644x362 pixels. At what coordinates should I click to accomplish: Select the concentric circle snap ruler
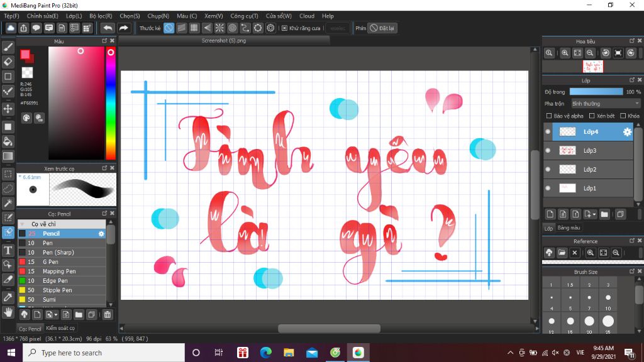233,28
